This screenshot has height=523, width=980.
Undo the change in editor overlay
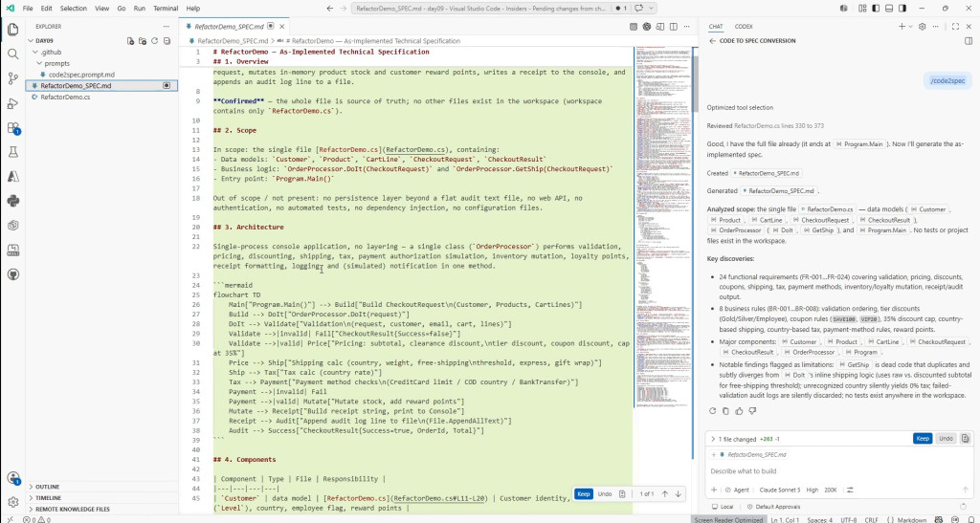pyautogui.click(x=605, y=493)
